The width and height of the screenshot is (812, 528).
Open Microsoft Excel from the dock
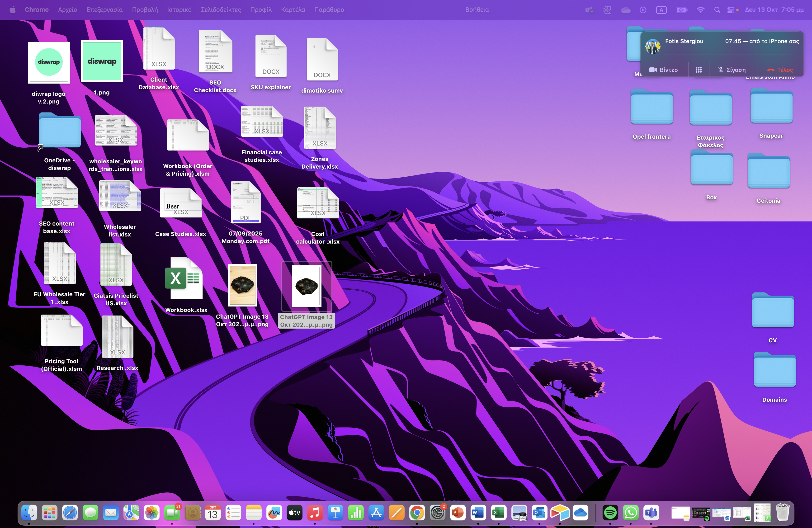(498, 513)
